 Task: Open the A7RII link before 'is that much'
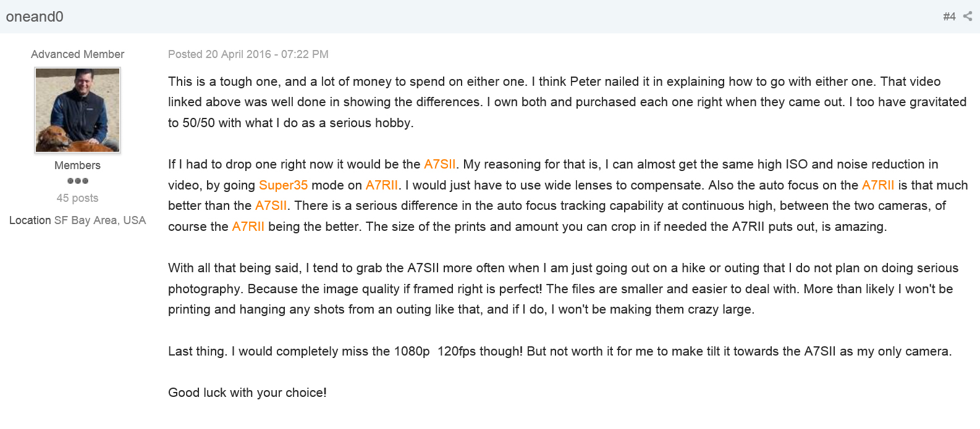point(877,185)
